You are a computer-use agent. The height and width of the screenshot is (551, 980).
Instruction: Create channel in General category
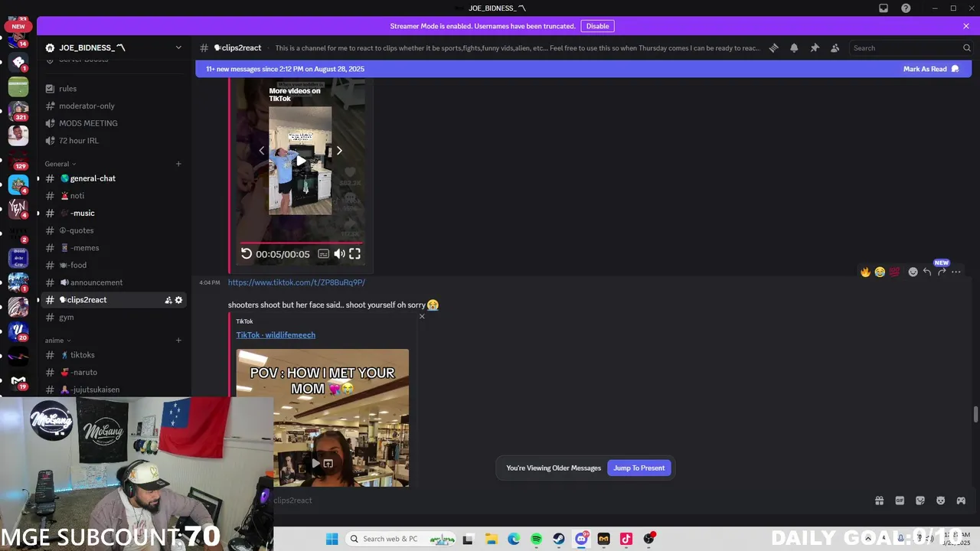tap(178, 164)
